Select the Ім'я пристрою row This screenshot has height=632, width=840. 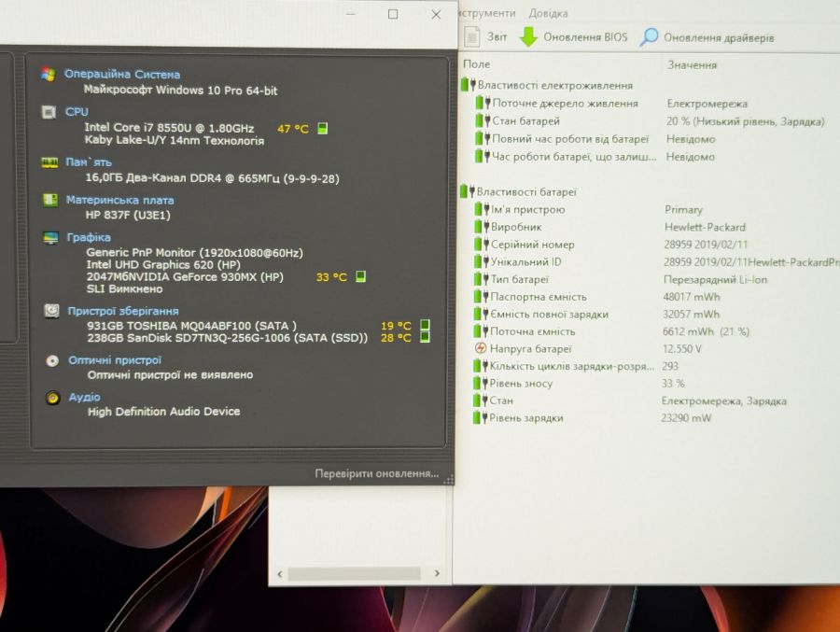click(651, 209)
